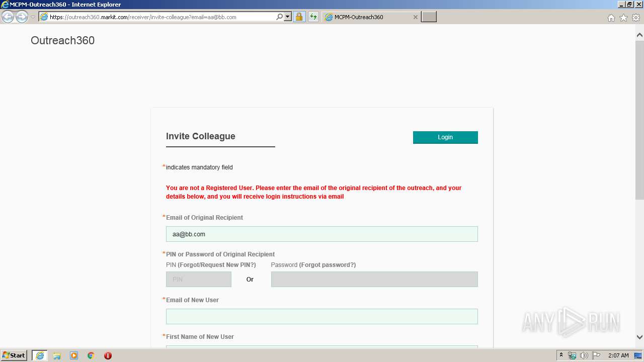Go back with the browser back arrow

(8, 17)
